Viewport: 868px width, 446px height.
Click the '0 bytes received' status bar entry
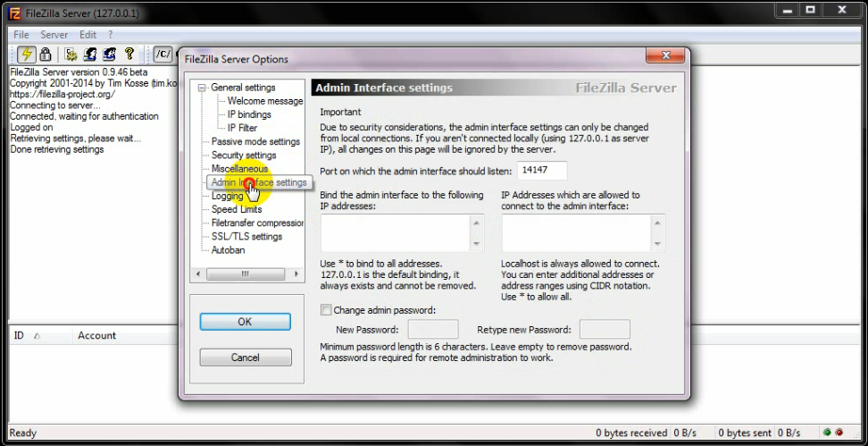tap(631, 433)
